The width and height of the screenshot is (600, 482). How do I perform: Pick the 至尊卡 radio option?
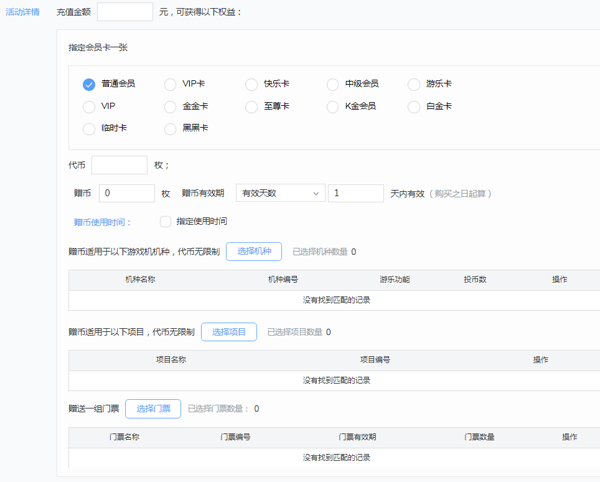tap(251, 107)
